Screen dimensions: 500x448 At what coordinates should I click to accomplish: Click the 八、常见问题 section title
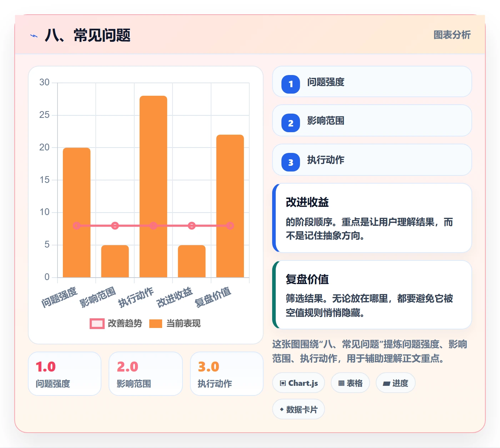(x=88, y=35)
